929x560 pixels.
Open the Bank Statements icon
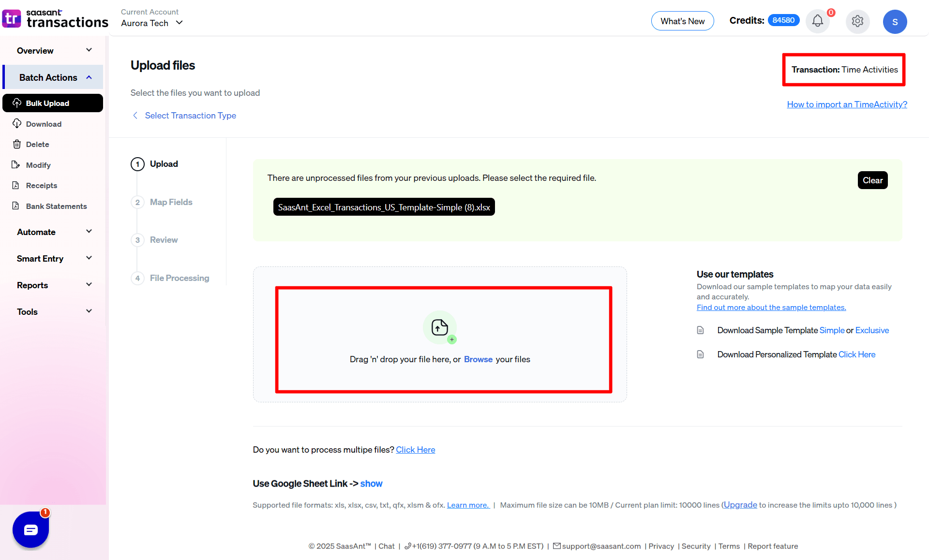[x=17, y=206]
